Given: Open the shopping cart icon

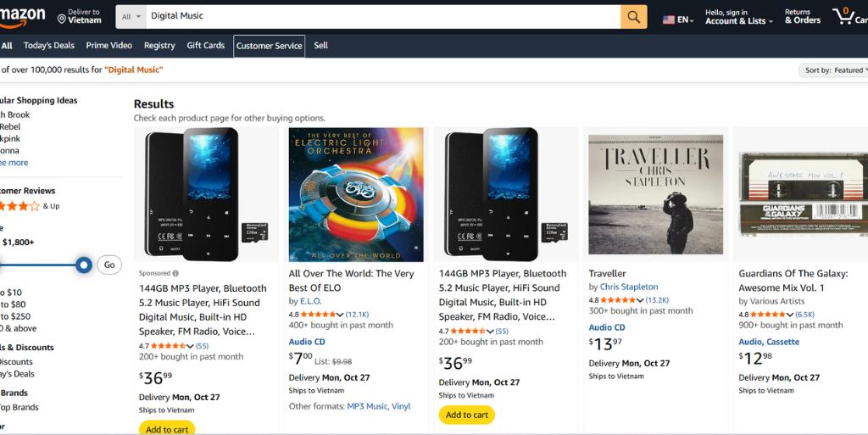Looking at the screenshot, I should coord(844,16).
